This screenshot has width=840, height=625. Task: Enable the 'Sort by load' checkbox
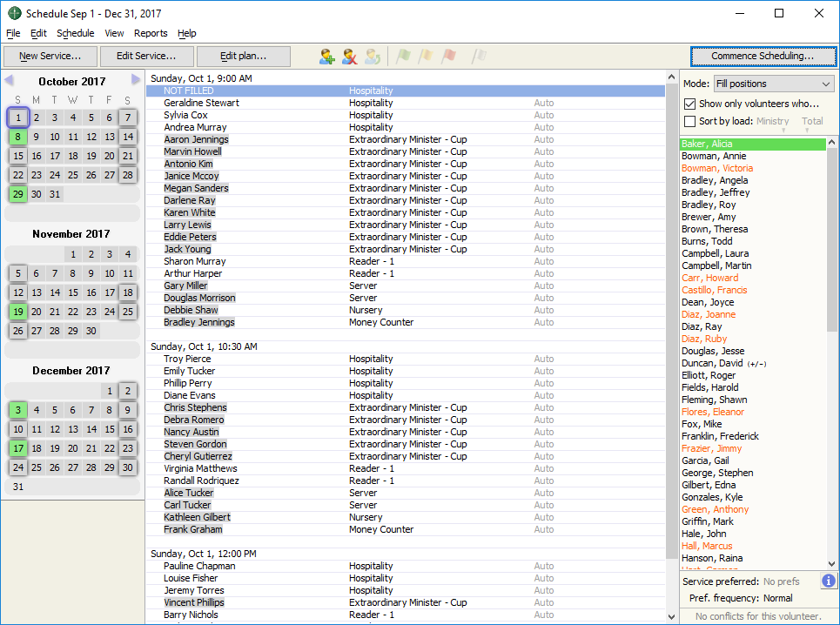pos(690,122)
